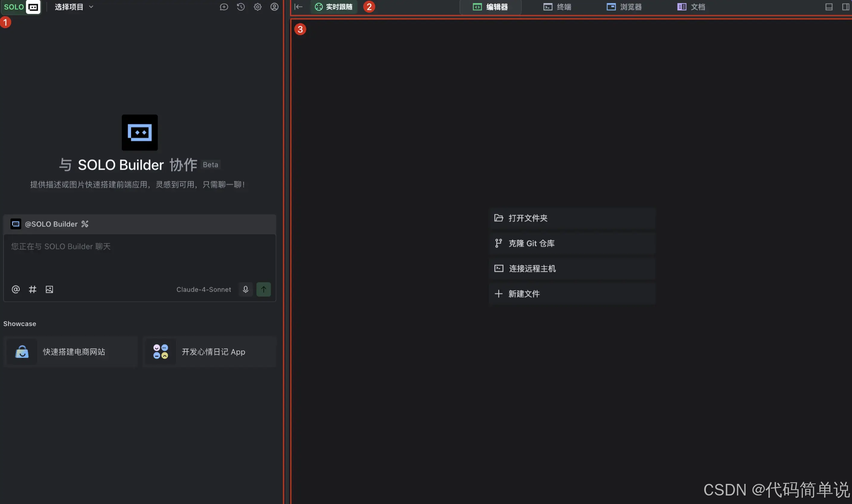Image resolution: width=852 pixels, height=504 pixels.
Task: Open the chat history icon
Action: pyautogui.click(x=241, y=7)
